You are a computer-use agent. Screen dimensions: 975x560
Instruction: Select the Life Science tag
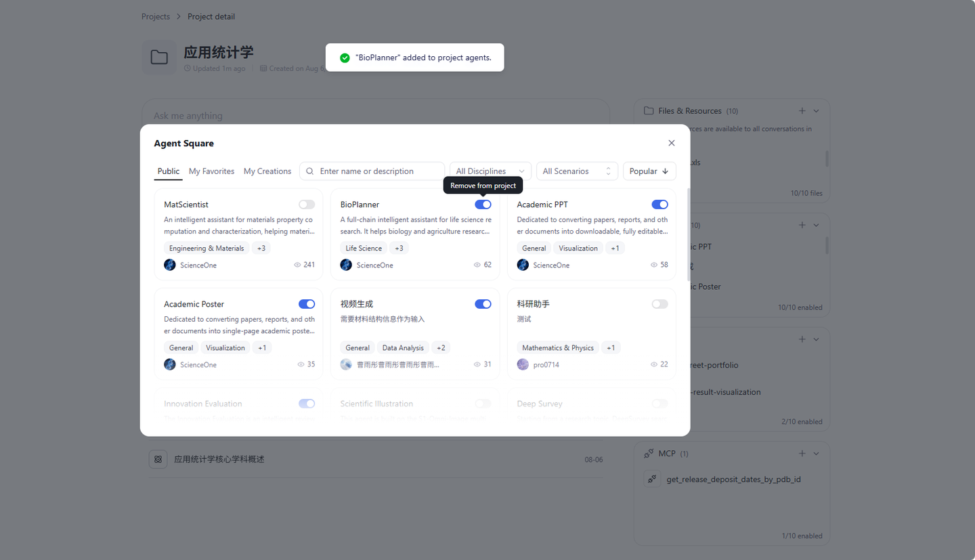364,249
